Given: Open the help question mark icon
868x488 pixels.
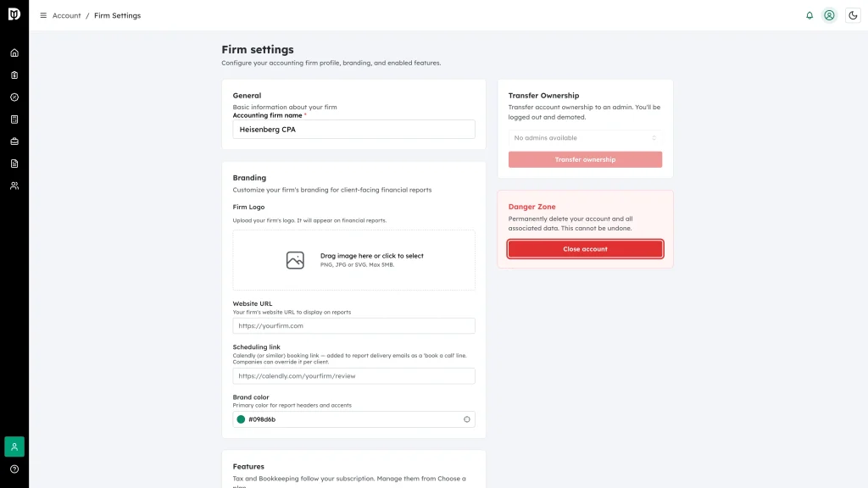Looking at the screenshot, I should tap(14, 469).
